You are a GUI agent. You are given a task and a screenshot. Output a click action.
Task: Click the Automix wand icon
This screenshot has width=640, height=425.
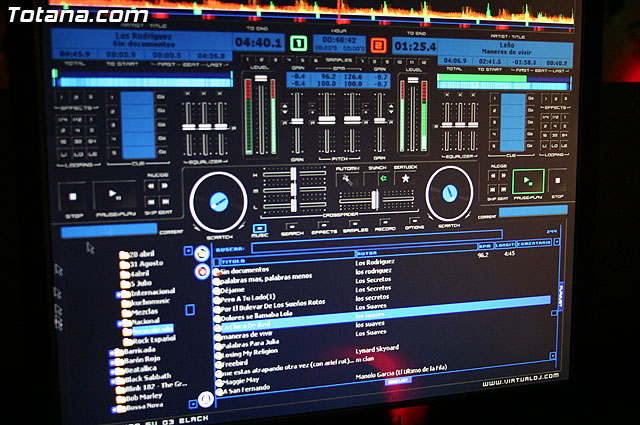tap(348, 179)
